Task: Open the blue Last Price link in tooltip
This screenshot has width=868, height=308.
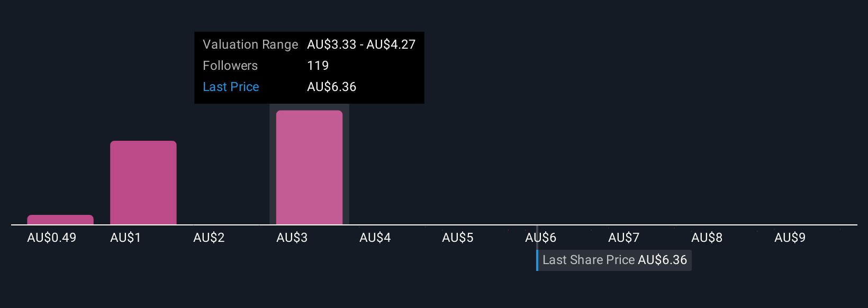Action: pyautogui.click(x=231, y=87)
